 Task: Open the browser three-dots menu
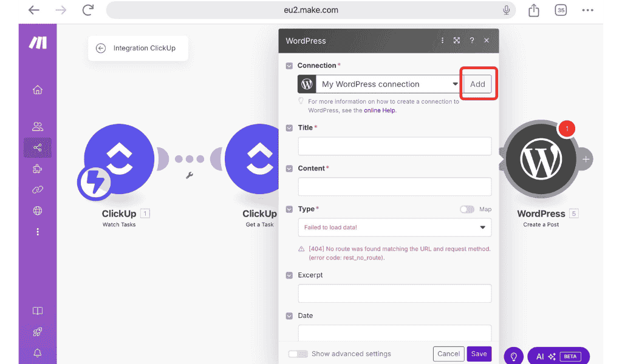587,10
